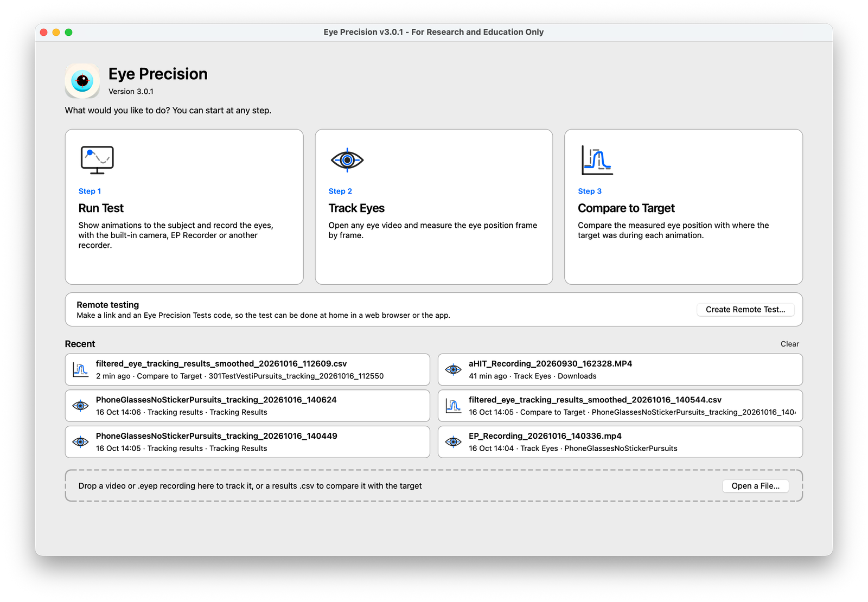Click the Step 1 label
The height and width of the screenshot is (602, 868).
(x=90, y=191)
